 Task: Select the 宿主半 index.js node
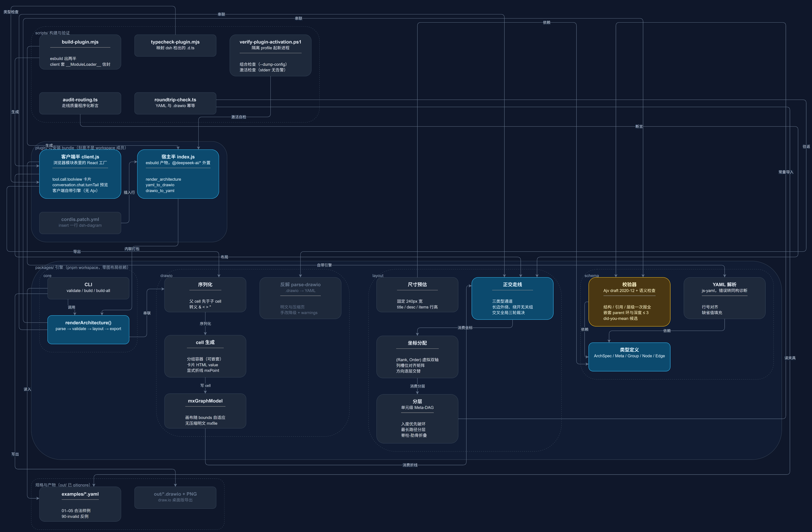[x=178, y=174]
